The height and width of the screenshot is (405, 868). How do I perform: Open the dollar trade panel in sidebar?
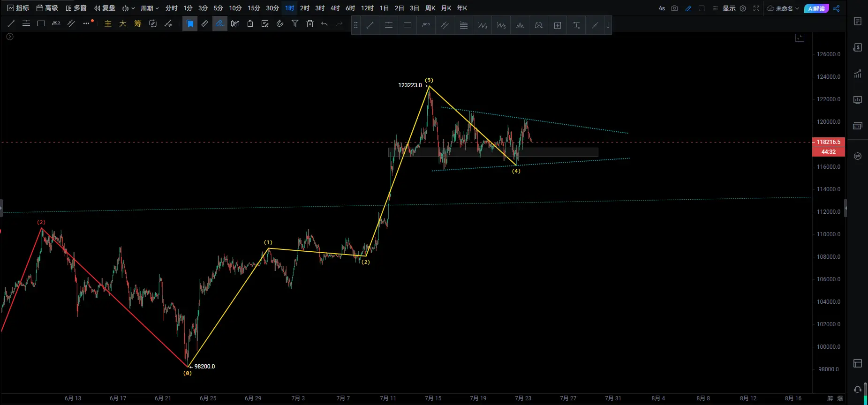pos(858,47)
